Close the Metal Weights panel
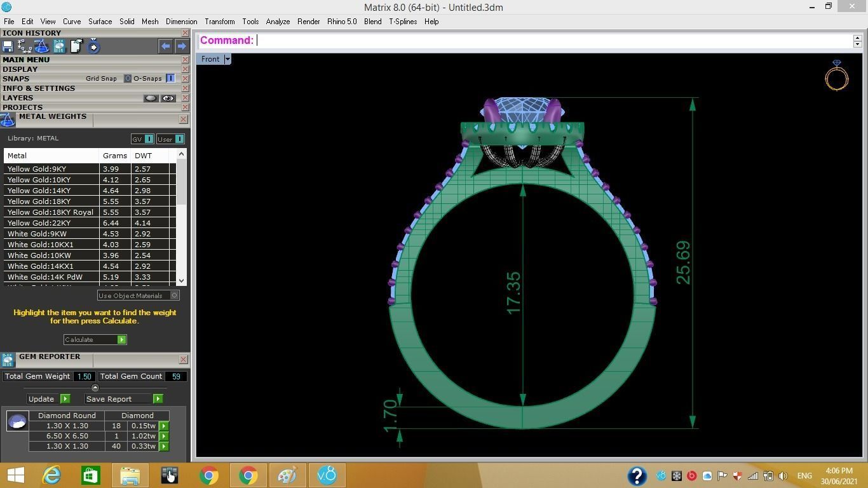This screenshot has height=488, width=868. click(x=183, y=119)
